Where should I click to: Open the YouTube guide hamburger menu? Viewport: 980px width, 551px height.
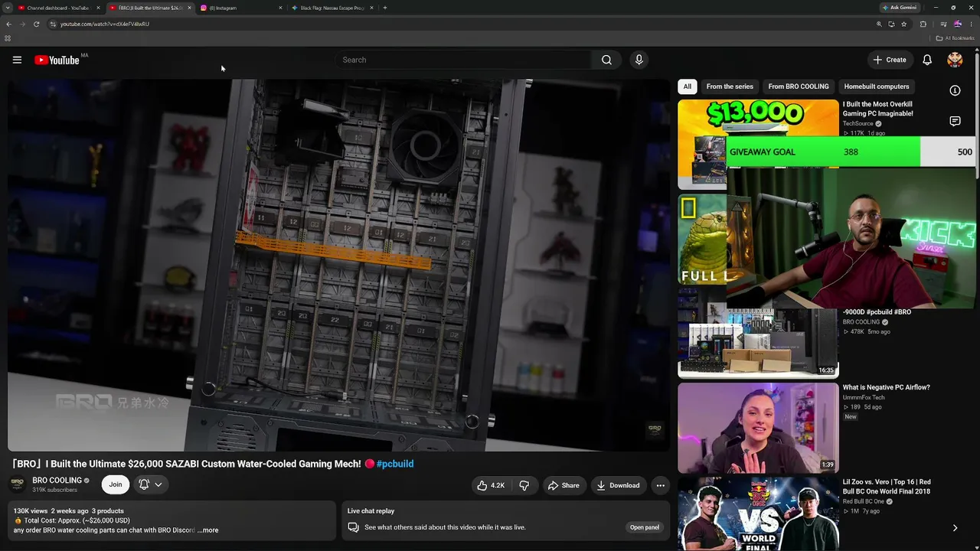coord(17,60)
